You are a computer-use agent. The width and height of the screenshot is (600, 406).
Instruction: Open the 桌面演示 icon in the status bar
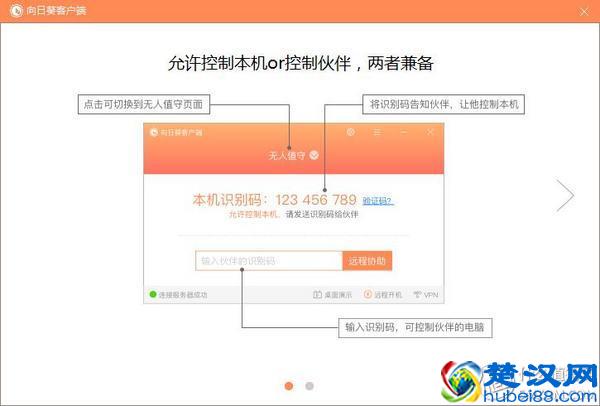(317, 295)
